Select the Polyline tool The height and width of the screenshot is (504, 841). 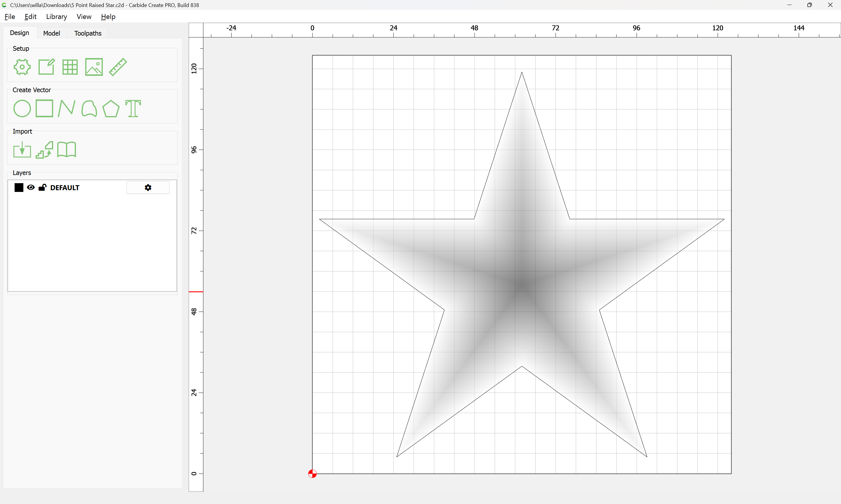pos(67,109)
